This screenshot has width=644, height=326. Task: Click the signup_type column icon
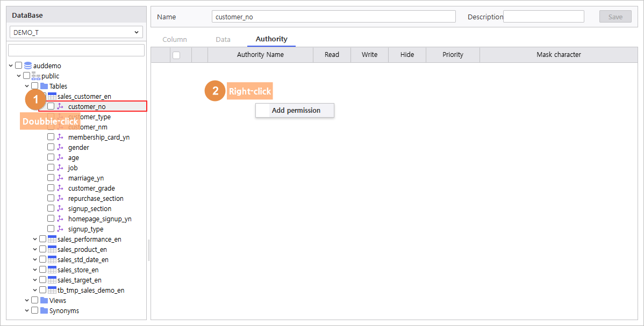(60, 229)
